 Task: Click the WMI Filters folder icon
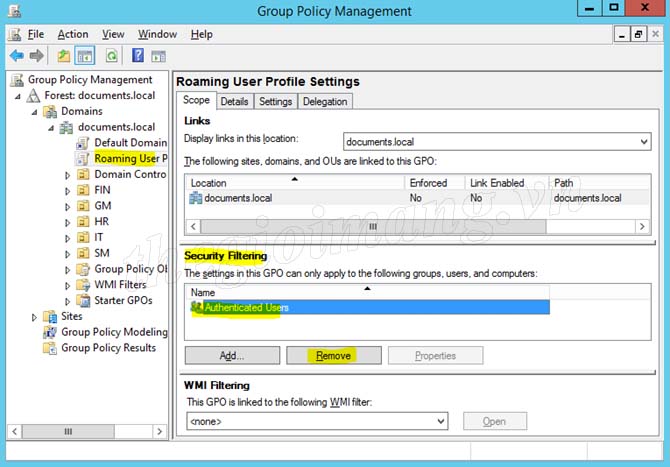pyautogui.click(x=83, y=285)
